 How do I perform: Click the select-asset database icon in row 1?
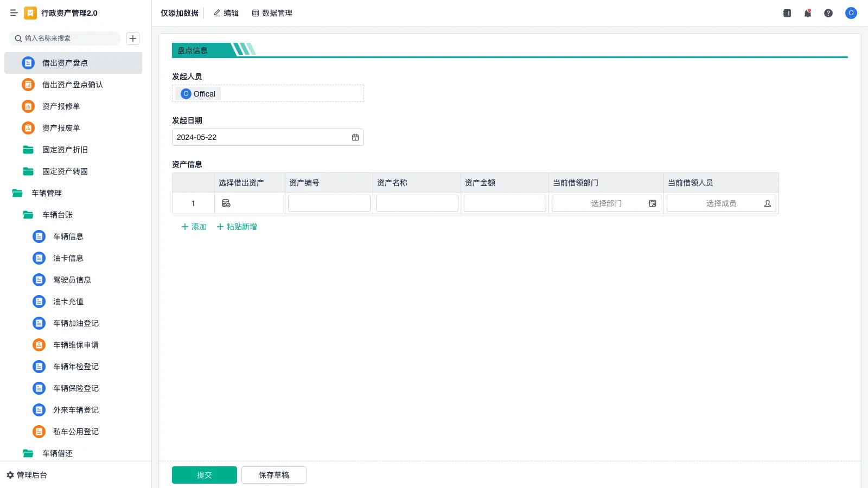[226, 203]
